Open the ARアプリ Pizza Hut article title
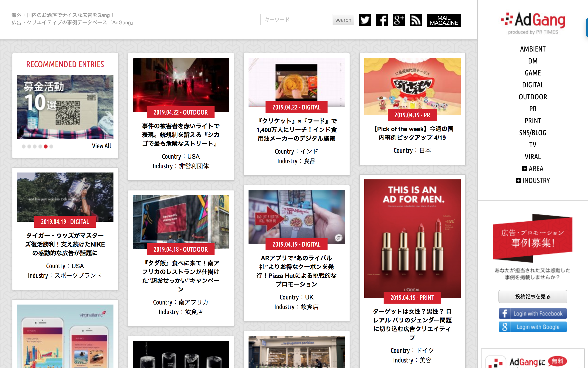 [297, 271]
